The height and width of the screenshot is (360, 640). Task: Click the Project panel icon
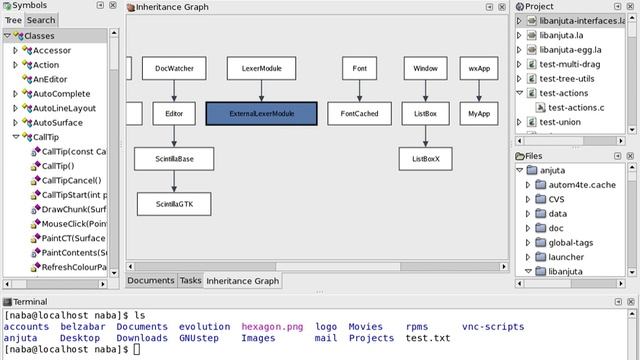(520, 7)
